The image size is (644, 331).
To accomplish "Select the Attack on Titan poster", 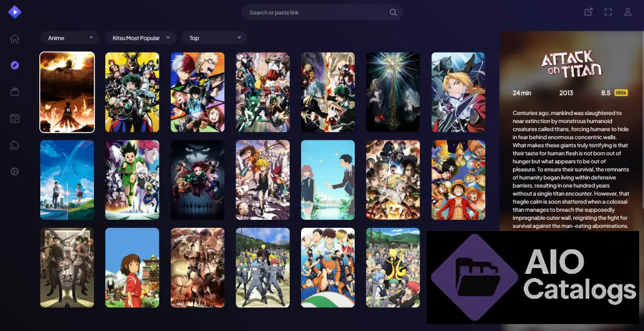I will click(x=67, y=92).
